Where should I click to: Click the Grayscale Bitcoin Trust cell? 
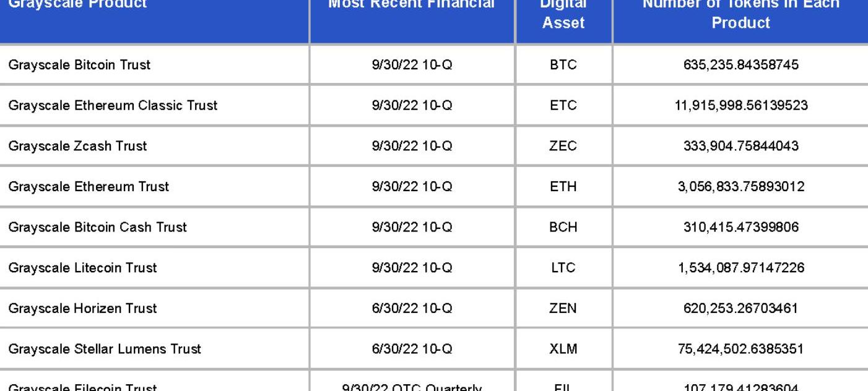coord(79,65)
